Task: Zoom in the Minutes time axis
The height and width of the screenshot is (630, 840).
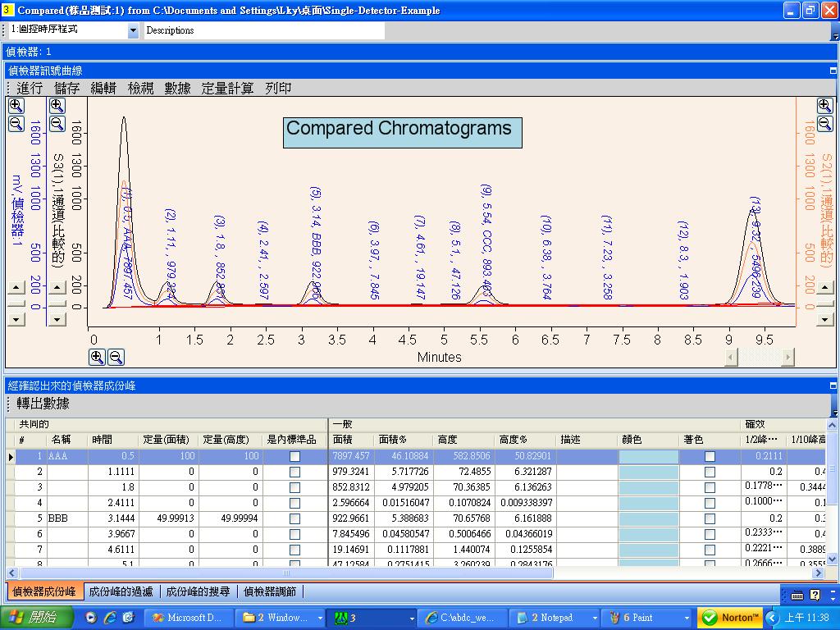Action: 97,358
